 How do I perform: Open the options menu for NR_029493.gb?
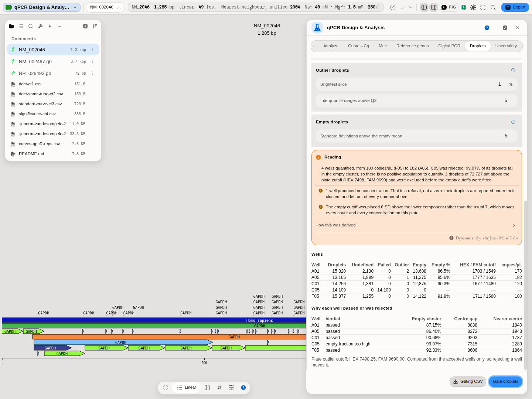93,74
